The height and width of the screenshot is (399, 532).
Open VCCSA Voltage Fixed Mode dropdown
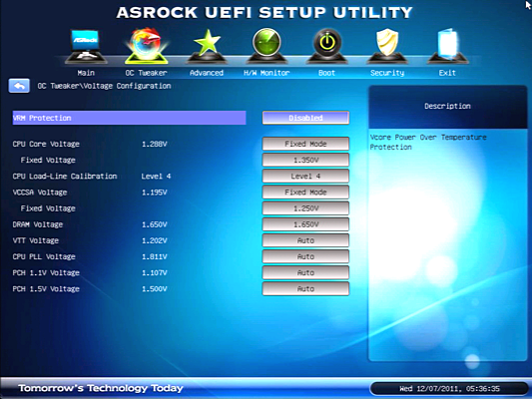tap(305, 193)
